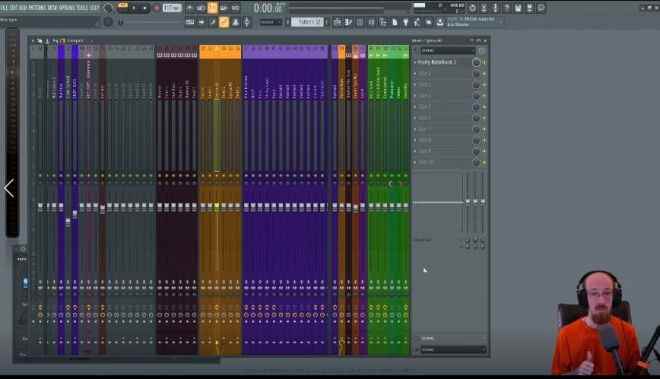Click the view channel rack icon
Screen dimensions: 660x379
(x=213, y=22)
